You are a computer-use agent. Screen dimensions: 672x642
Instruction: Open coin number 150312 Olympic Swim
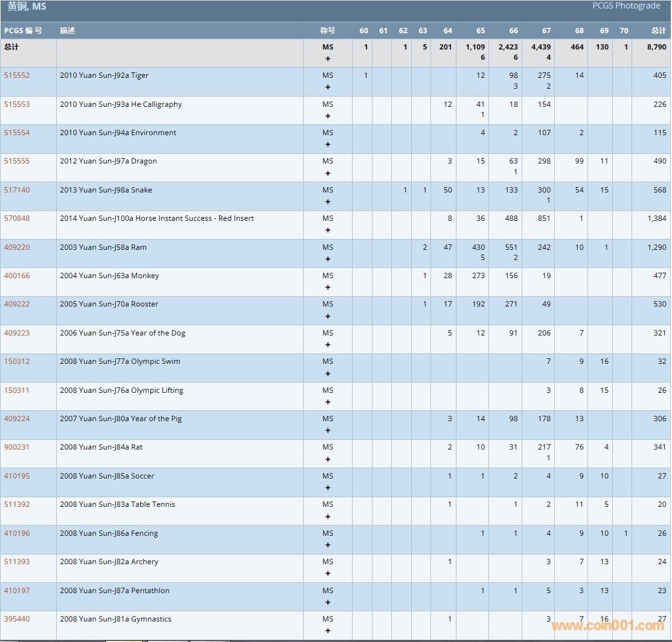pyautogui.click(x=17, y=361)
